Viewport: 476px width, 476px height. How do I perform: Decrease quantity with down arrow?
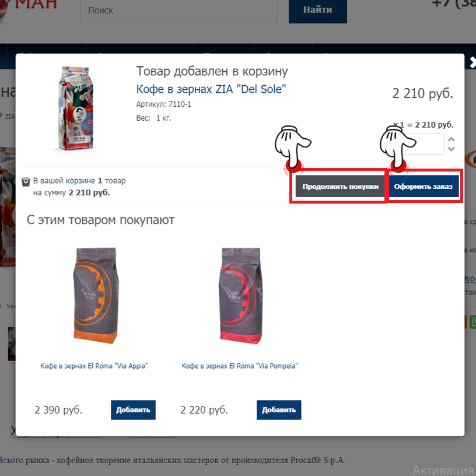(452, 149)
